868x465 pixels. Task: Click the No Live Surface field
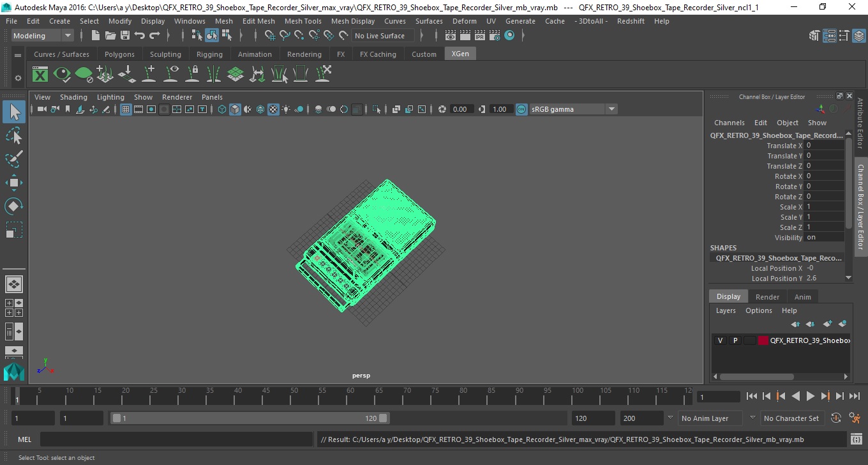pos(382,36)
